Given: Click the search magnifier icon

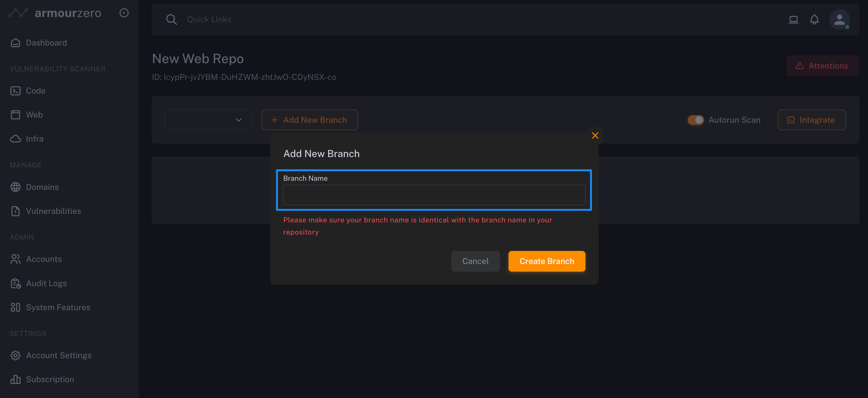Looking at the screenshot, I should [171, 19].
